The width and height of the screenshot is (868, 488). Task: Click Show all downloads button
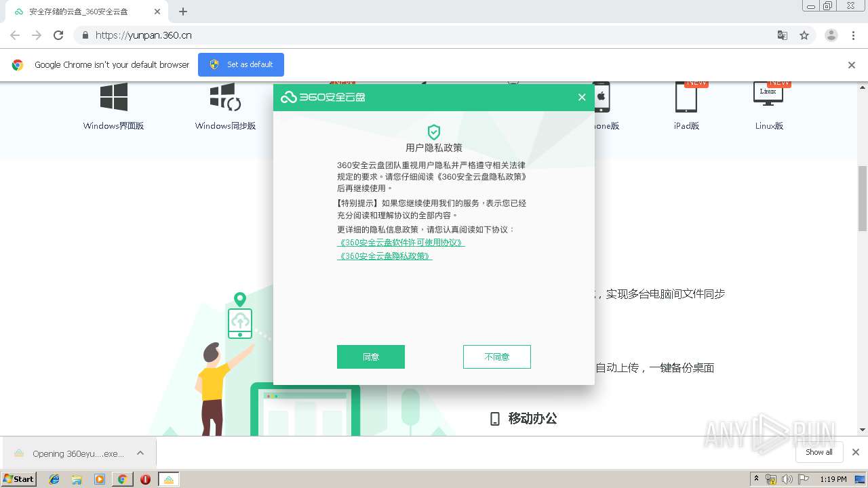pyautogui.click(x=819, y=452)
